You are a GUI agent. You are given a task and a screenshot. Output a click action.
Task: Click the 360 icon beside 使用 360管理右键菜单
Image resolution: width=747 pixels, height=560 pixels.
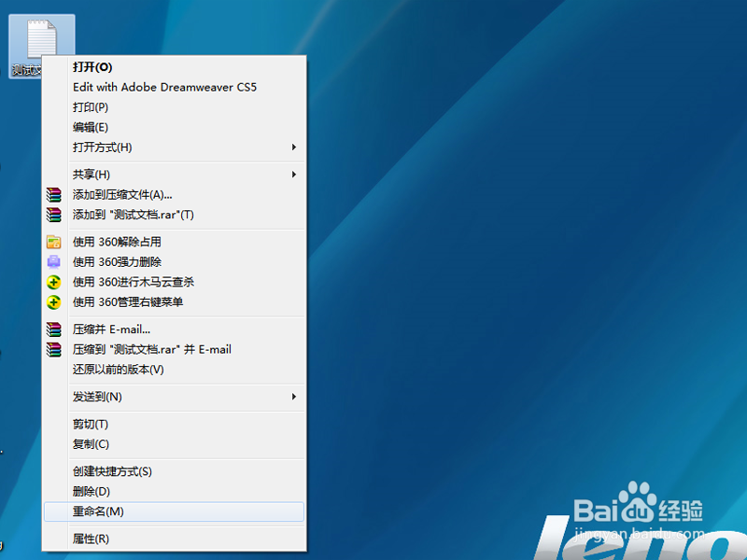(54, 301)
